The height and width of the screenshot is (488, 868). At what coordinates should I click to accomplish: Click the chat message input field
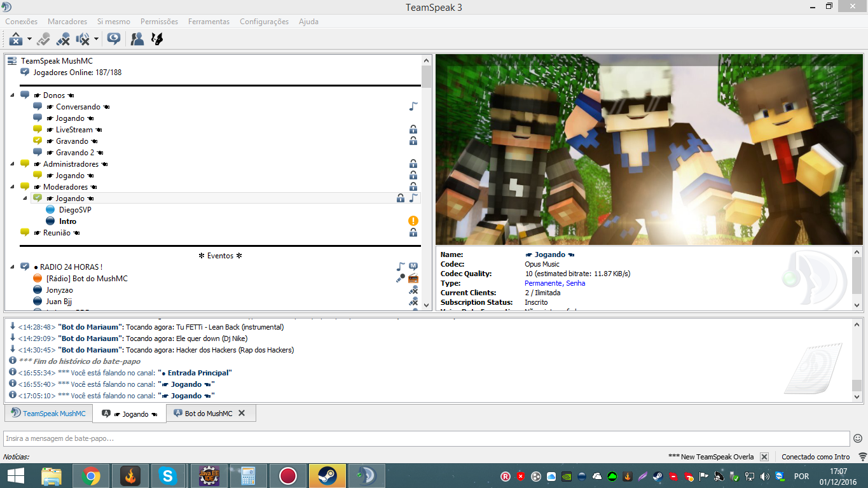coord(427,438)
